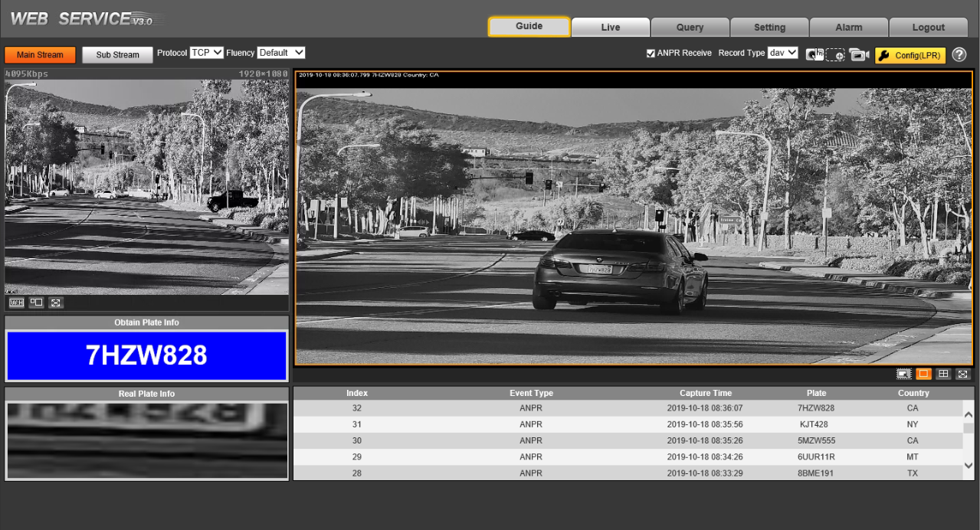Viewport: 980px width, 530px height.
Task: Select single-window snapshot layout icon
Action: 923,374
